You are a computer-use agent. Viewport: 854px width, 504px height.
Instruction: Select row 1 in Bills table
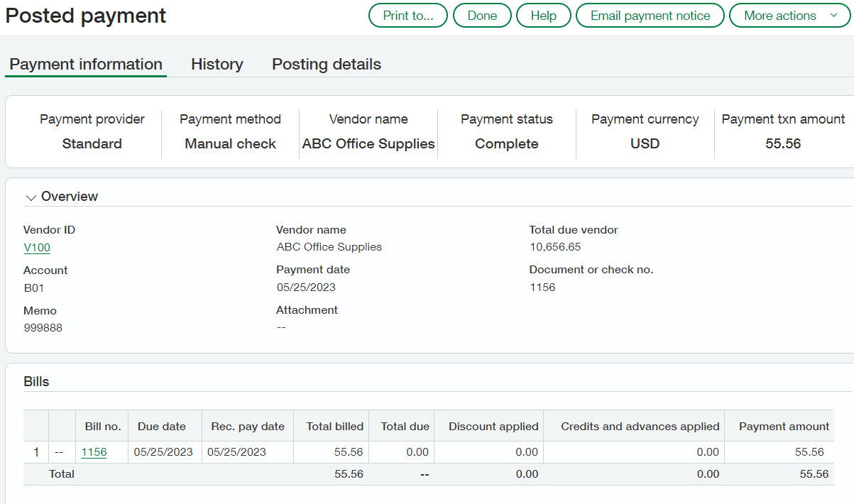[36, 452]
